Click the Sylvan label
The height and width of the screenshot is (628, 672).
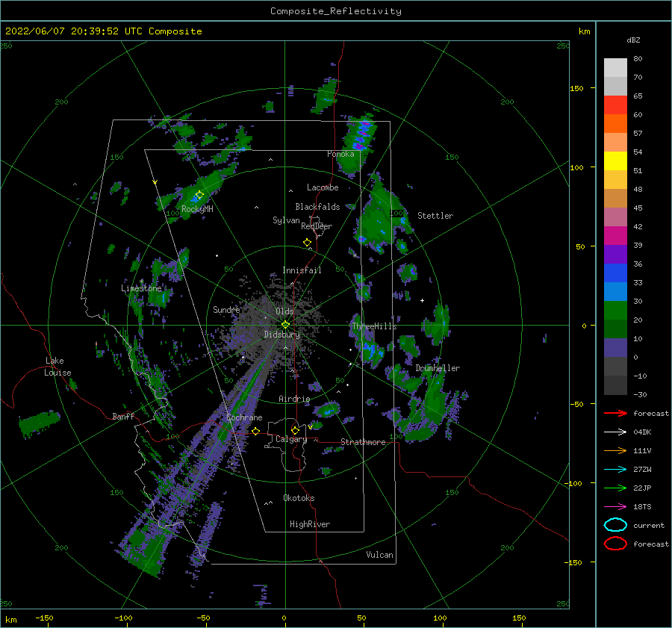coord(286,220)
